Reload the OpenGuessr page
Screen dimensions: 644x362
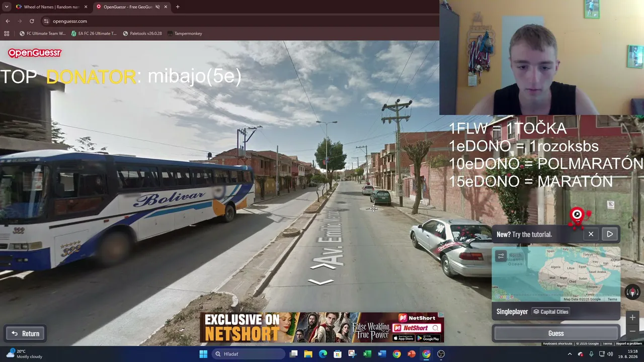tap(32, 21)
